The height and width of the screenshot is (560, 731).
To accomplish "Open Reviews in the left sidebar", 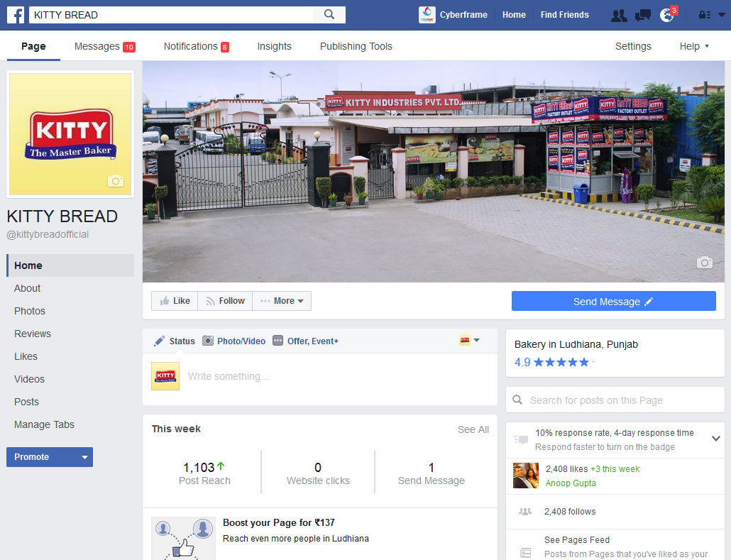I will point(33,334).
